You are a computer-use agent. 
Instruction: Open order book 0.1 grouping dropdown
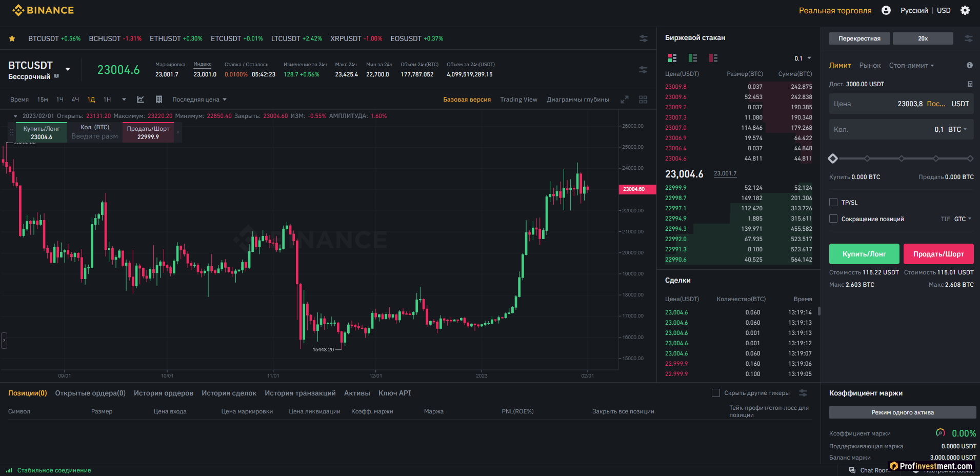tap(803, 58)
